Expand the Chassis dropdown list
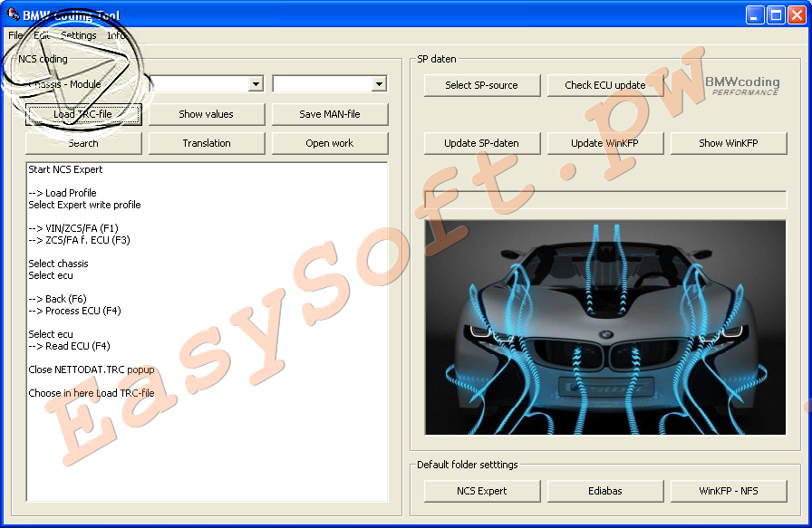The height and width of the screenshot is (528, 812). click(x=256, y=84)
